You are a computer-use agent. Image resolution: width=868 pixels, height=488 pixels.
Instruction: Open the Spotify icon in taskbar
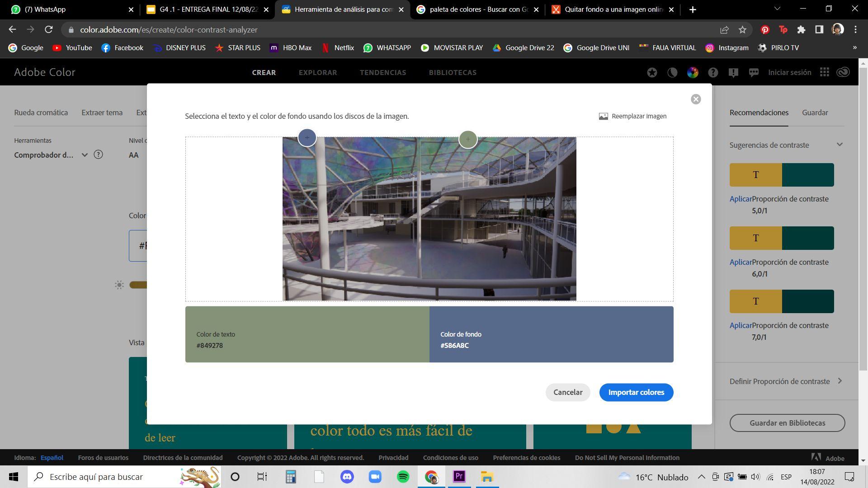click(x=403, y=477)
